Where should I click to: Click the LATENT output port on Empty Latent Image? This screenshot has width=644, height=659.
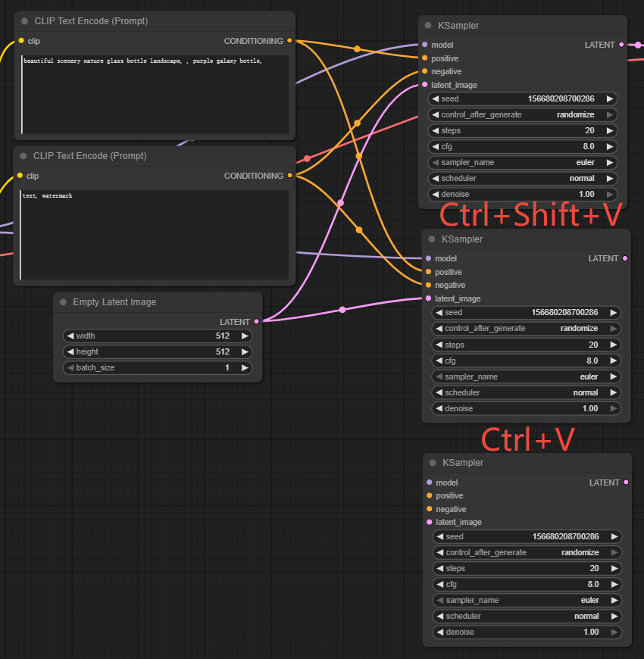[x=256, y=322]
